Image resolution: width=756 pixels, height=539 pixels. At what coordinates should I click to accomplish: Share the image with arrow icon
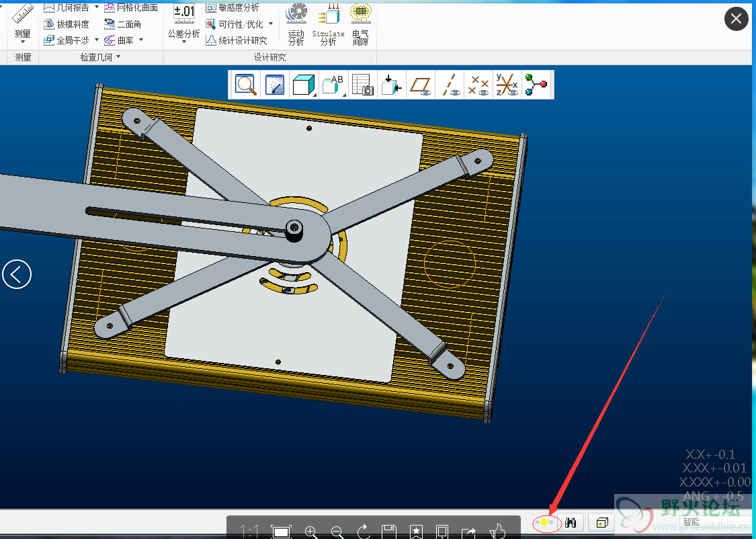click(x=468, y=532)
